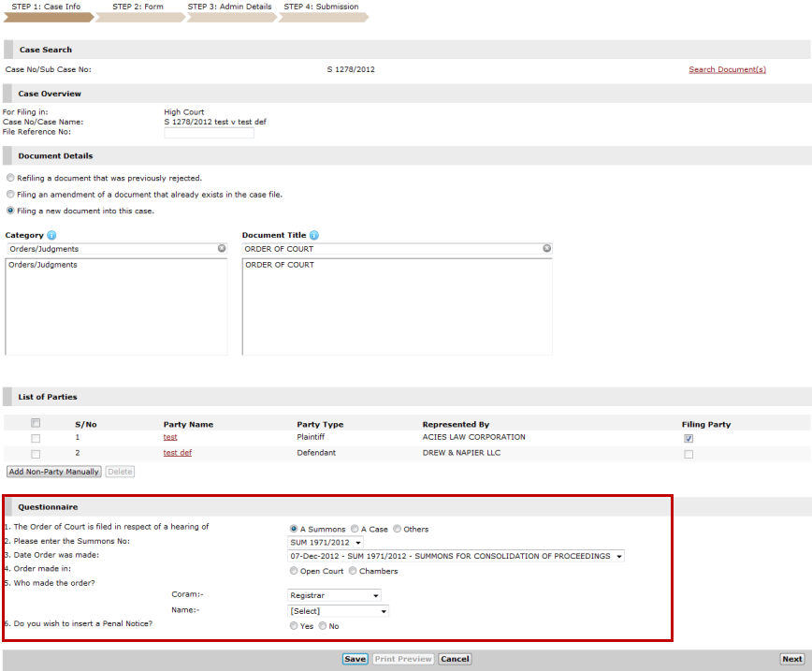Select 'Yes' for Penal Notice
The height and width of the screenshot is (671, 812).
click(x=295, y=626)
